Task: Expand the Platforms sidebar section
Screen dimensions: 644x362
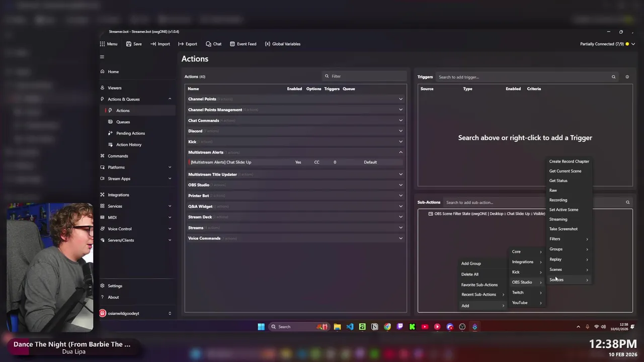Action: point(136,167)
